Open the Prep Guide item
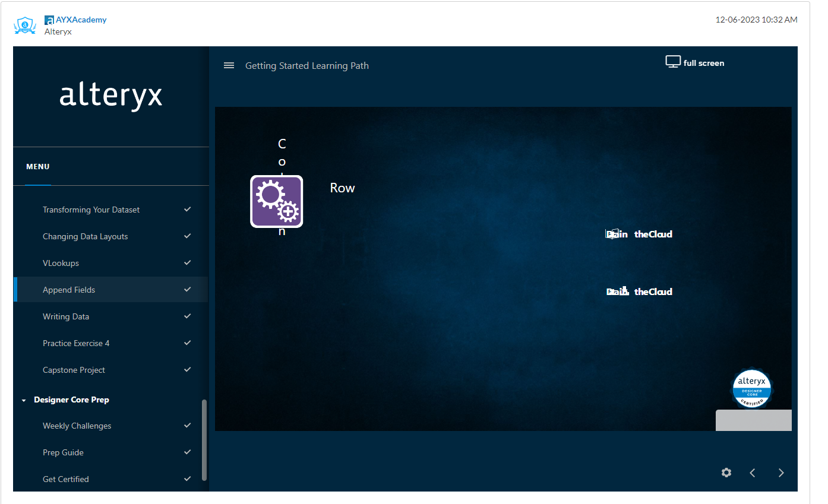Image resolution: width=828 pixels, height=504 pixels. point(63,452)
